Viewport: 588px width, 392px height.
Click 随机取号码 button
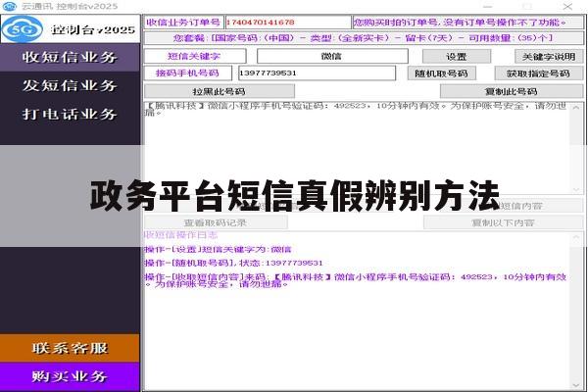coord(441,73)
